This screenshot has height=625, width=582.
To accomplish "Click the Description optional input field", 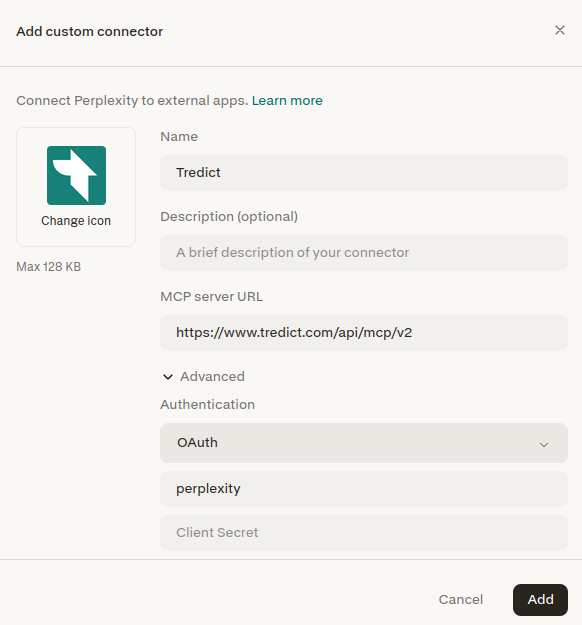I will click(x=364, y=253).
